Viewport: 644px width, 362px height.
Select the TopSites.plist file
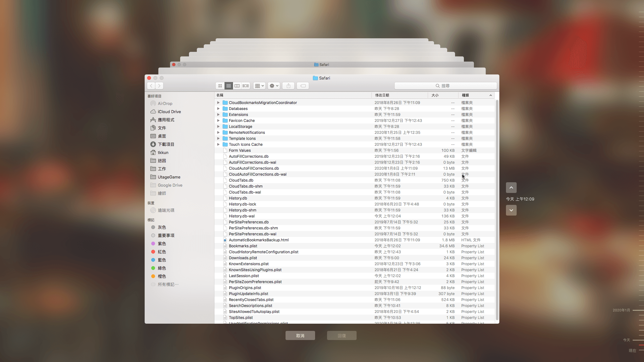point(354,318)
